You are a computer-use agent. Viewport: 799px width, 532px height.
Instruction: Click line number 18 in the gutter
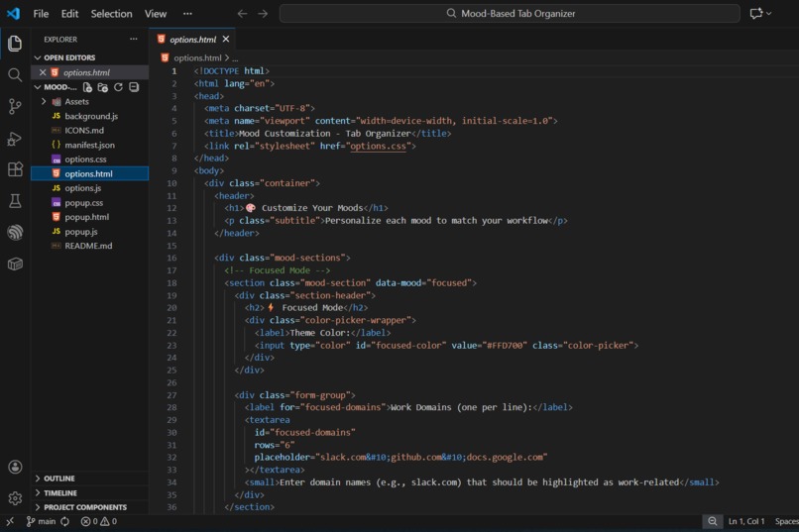171,283
